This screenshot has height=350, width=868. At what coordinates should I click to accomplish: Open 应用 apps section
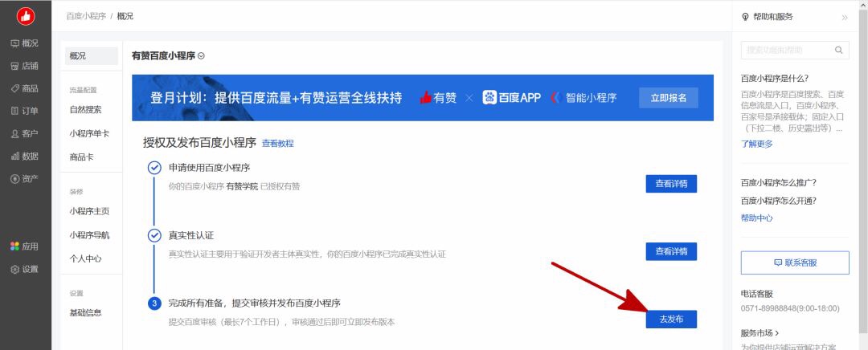click(x=25, y=246)
